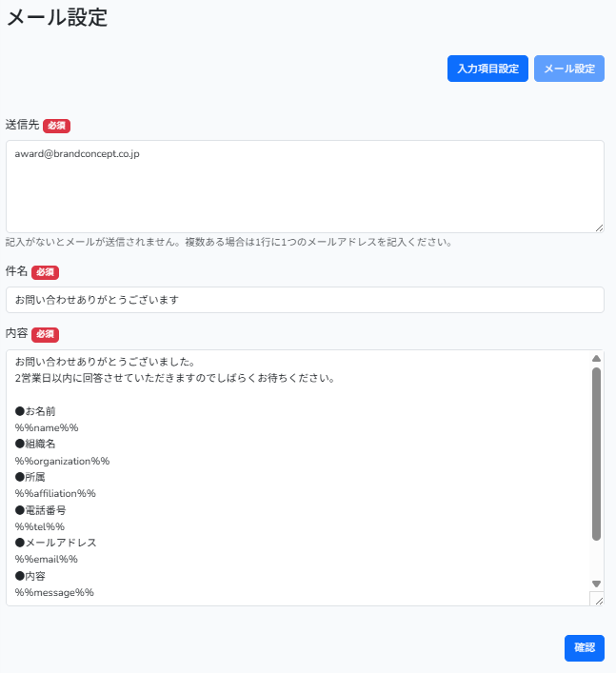
Task: Click the 必須 badge beside 件名
Action: click(x=45, y=273)
